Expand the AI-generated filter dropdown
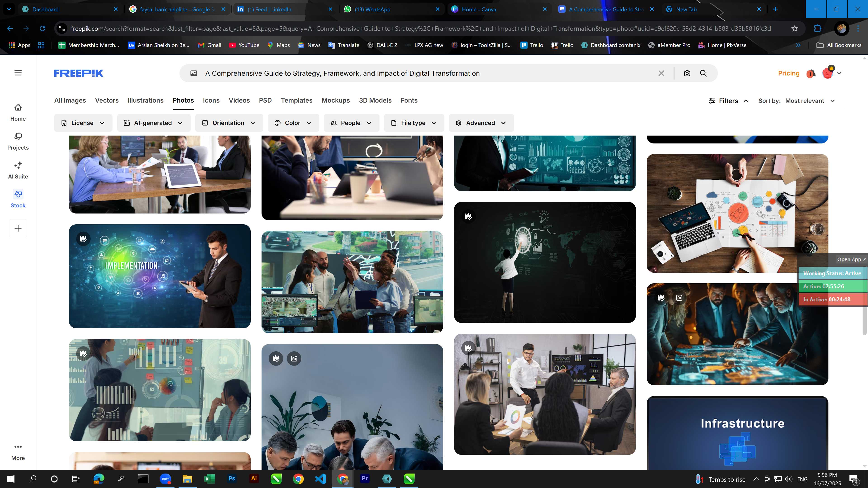 (x=154, y=123)
